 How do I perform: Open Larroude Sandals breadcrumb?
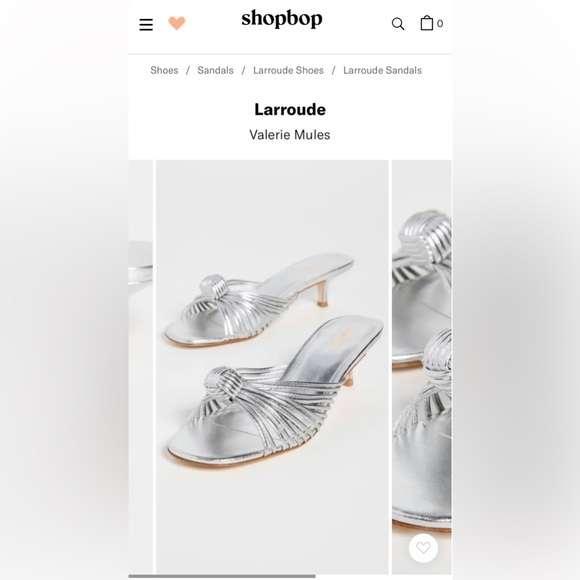382,70
